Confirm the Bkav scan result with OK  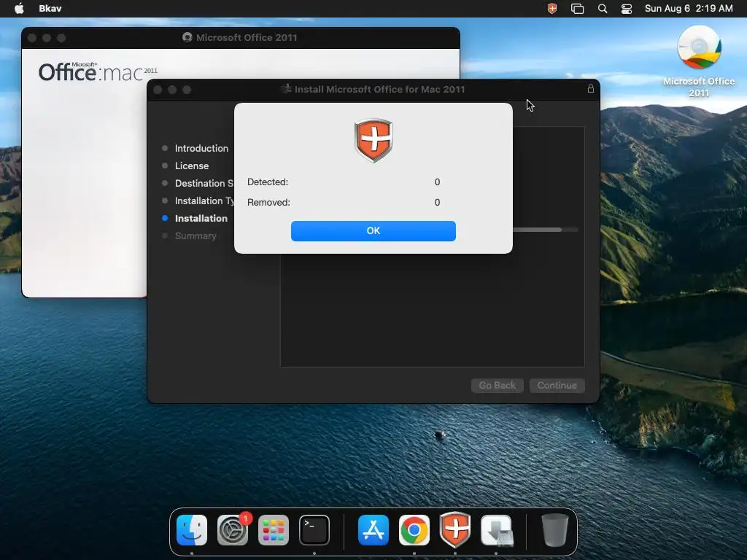tap(373, 231)
